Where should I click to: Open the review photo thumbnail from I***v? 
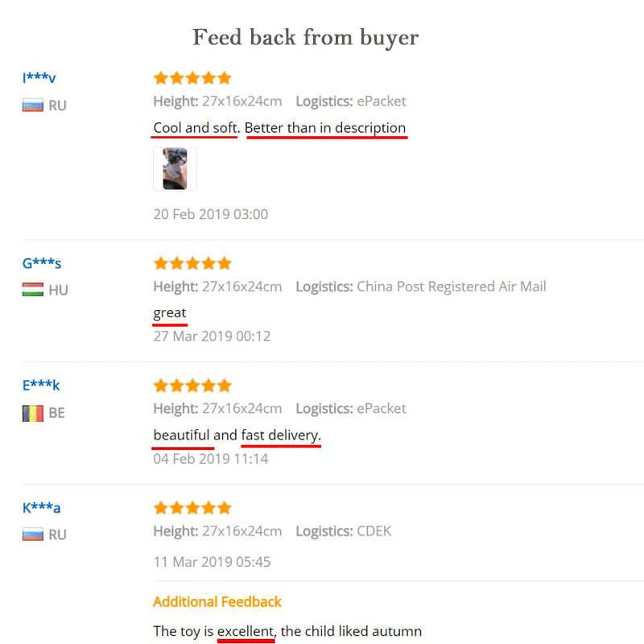(x=175, y=169)
